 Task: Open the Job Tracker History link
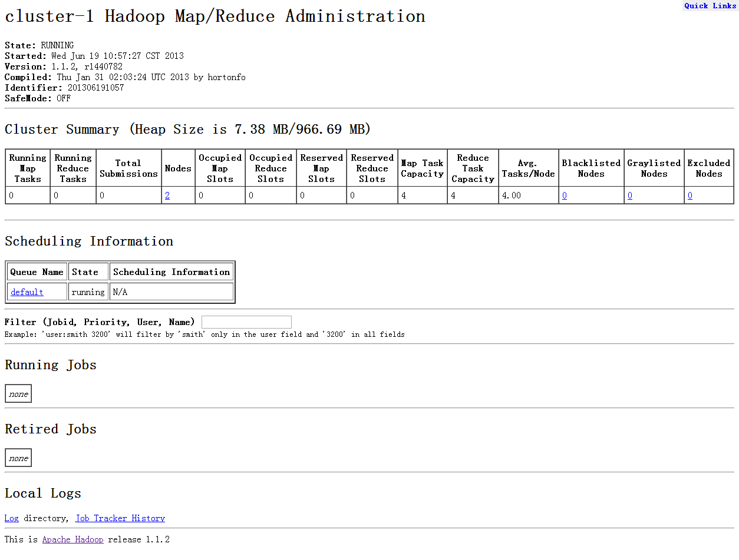[x=120, y=518]
